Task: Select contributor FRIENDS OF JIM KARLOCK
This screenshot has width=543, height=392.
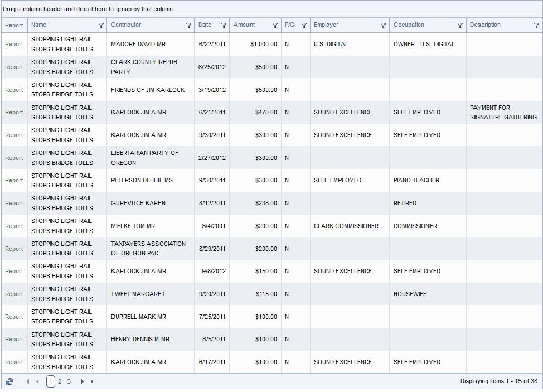Action: tap(148, 90)
